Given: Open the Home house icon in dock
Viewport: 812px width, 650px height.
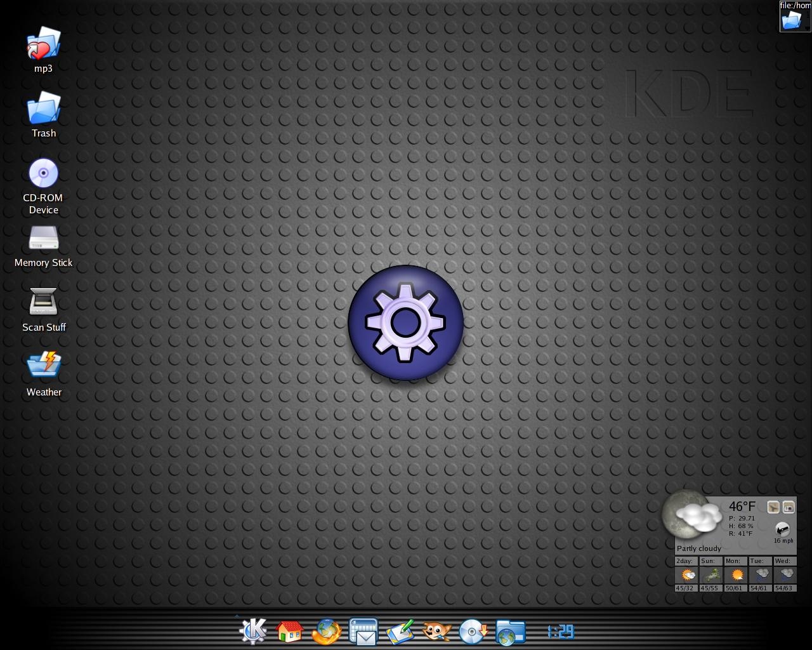Looking at the screenshot, I should 290,631.
